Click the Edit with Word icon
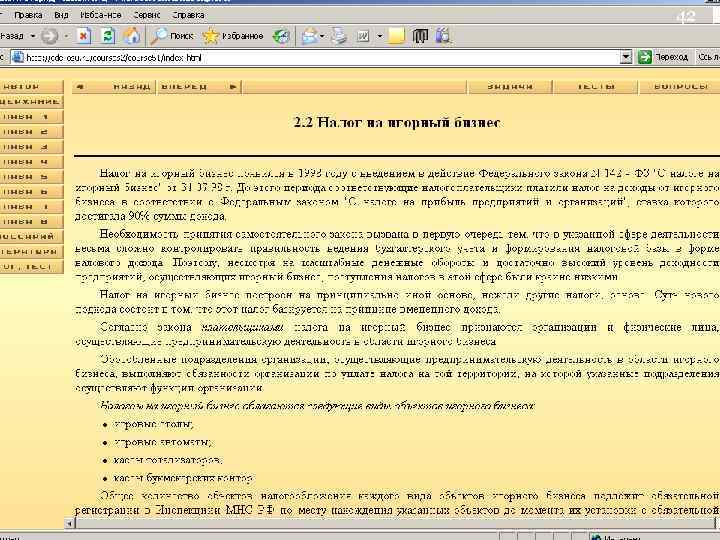 (x=363, y=36)
